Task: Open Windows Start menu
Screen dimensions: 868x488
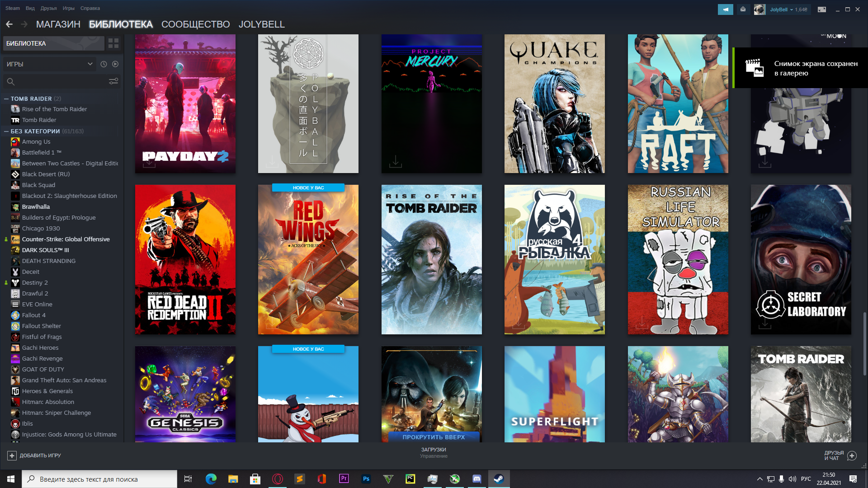Action: (x=11, y=479)
